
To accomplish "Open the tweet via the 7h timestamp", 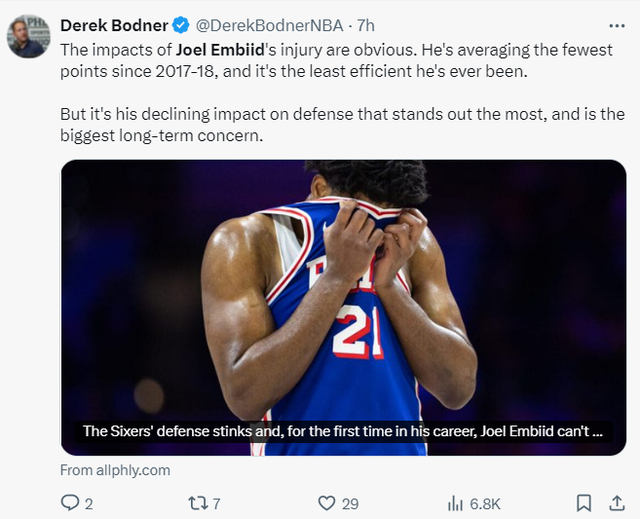I will tap(365, 25).
